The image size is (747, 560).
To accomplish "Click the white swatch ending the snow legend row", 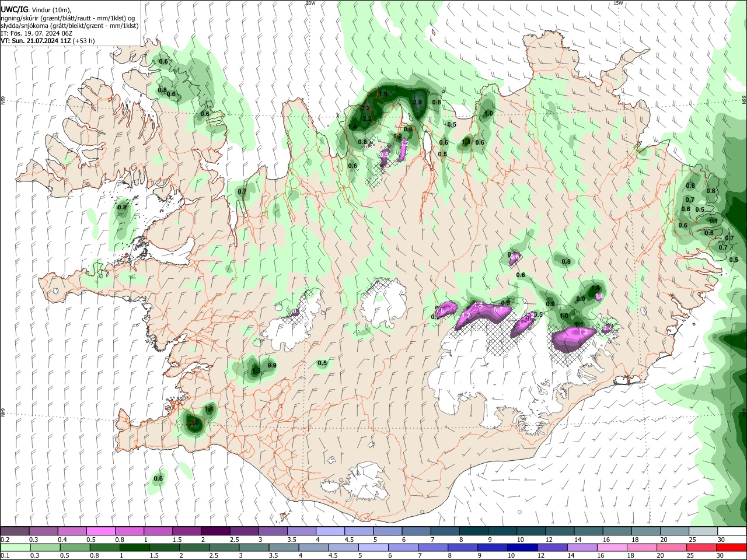I will pos(731,531).
